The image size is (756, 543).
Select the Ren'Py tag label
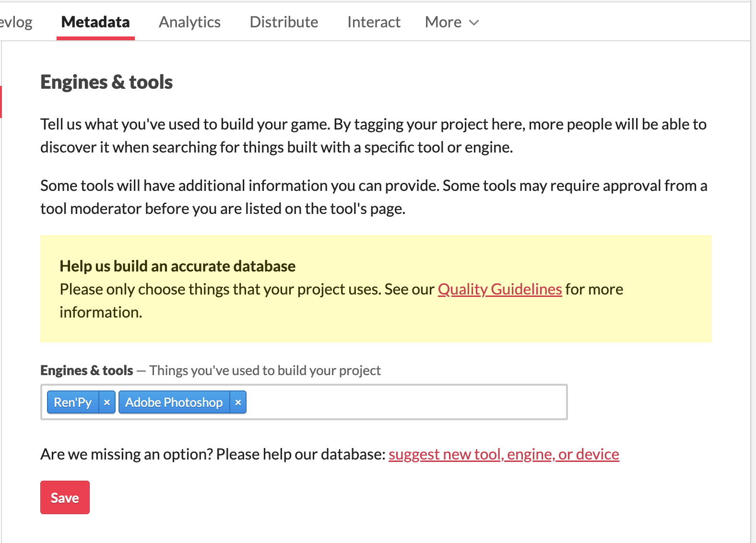pyautogui.click(x=73, y=402)
